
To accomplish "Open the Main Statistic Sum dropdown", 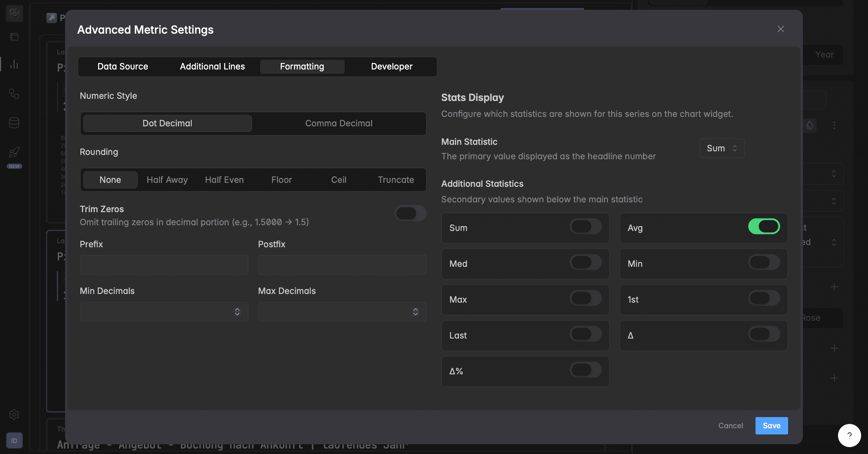I will point(722,148).
